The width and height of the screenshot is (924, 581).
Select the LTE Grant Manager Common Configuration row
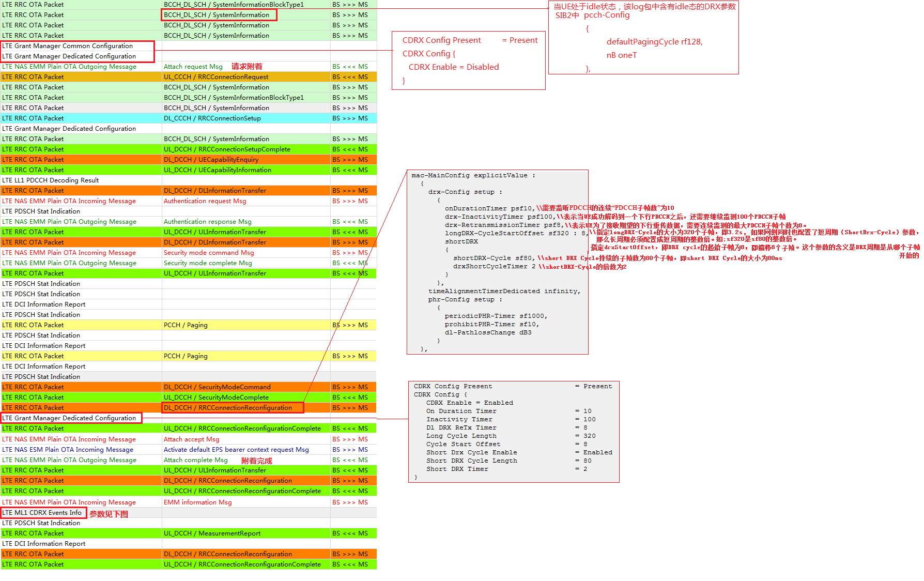[189, 46]
